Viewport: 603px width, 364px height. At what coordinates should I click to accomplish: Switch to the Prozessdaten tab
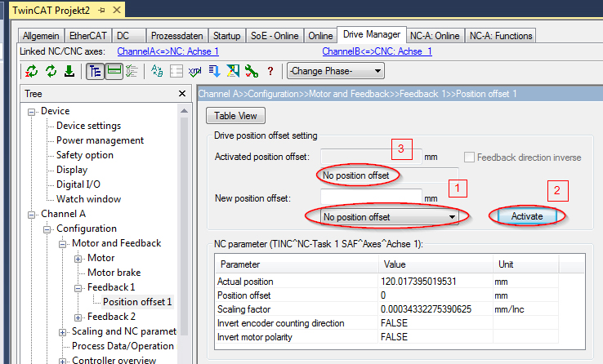pos(177,36)
